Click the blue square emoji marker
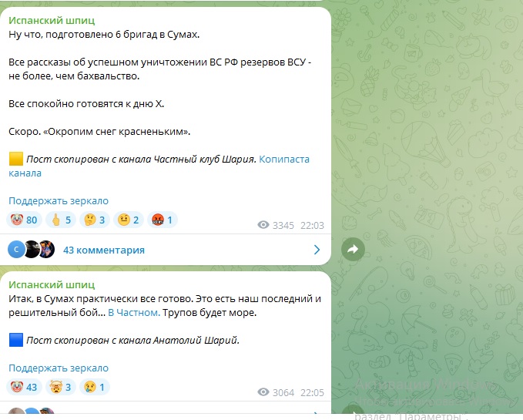Image resolution: width=523 pixels, height=420 pixels. [x=16, y=340]
